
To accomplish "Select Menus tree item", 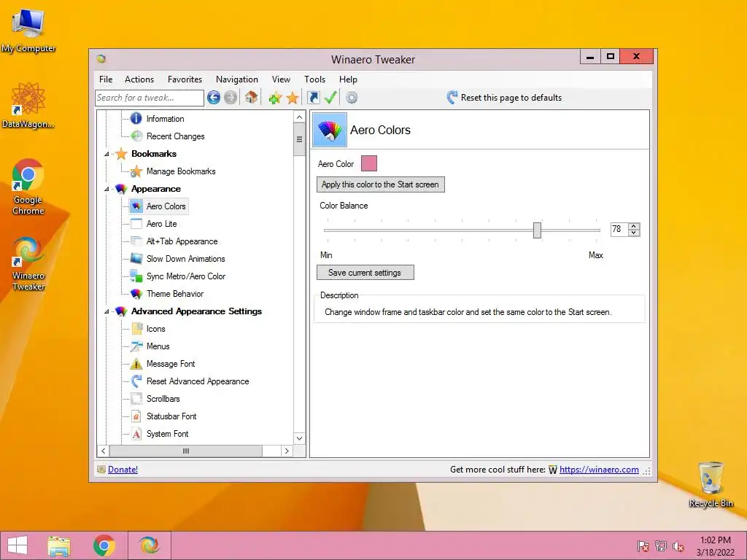I will click(158, 346).
